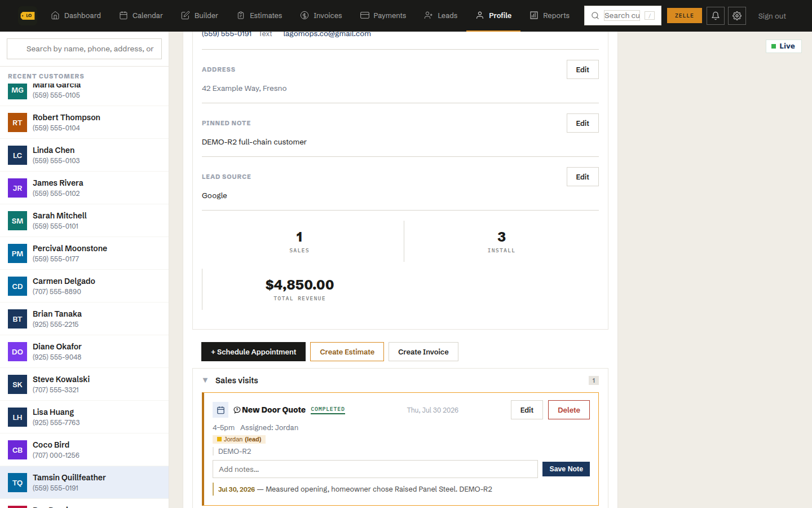812x508 pixels.
Task: Focus the Add notes input field
Action: pyautogui.click(x=375, y=469)
